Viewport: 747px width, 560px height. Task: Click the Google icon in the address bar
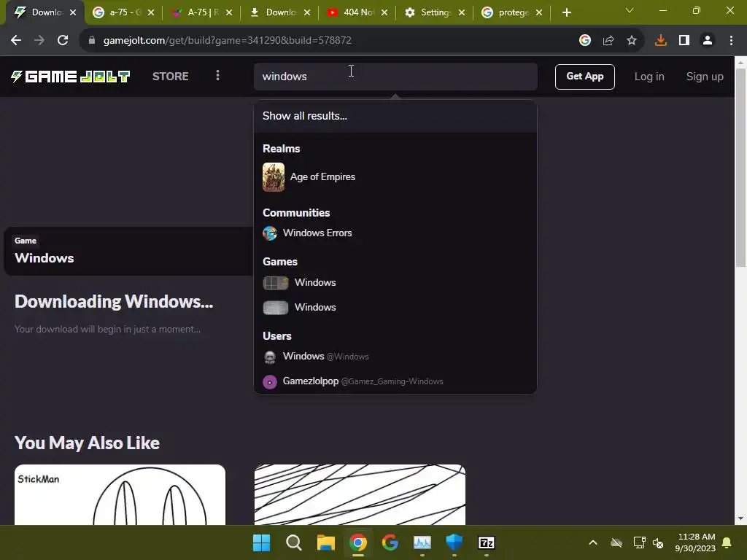point(585,41)
